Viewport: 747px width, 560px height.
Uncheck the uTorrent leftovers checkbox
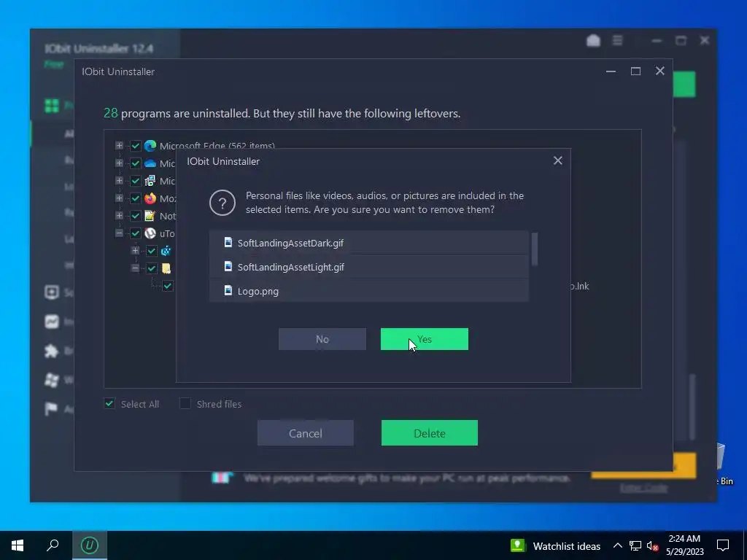tap(135, 233)
